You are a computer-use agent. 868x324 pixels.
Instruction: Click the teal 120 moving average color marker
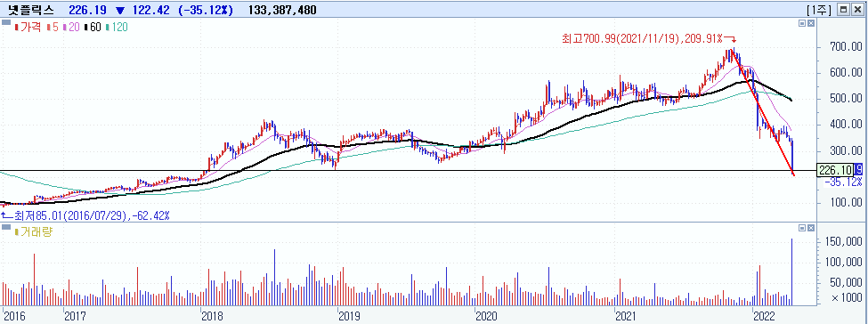pyautogui.click(x=106, y=27)
